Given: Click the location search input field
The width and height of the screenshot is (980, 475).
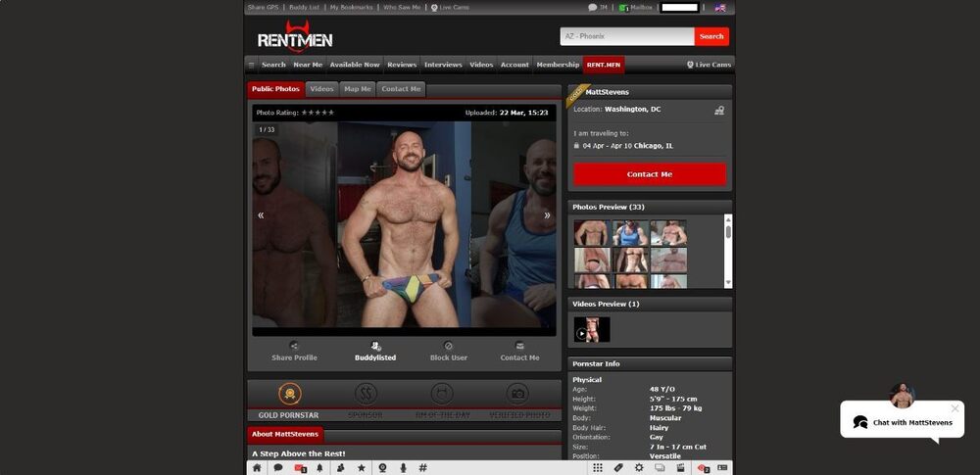Looking at the screenshot, I should click(x=627, y=36).
